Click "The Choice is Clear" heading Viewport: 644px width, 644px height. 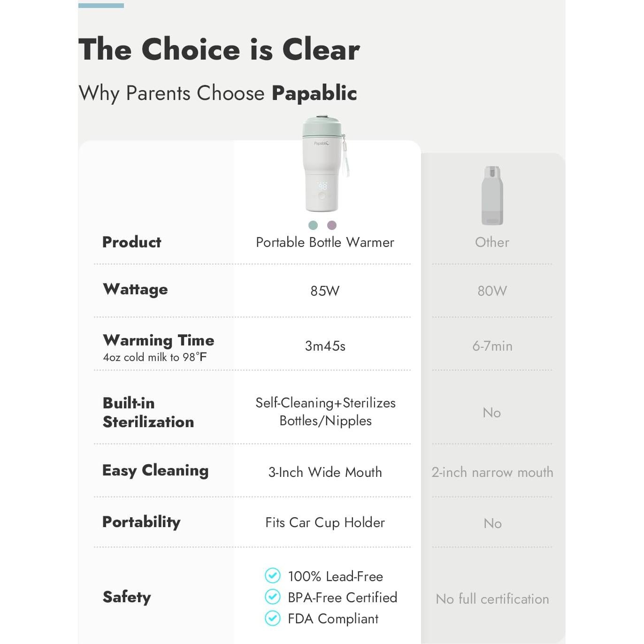point(219,49)
